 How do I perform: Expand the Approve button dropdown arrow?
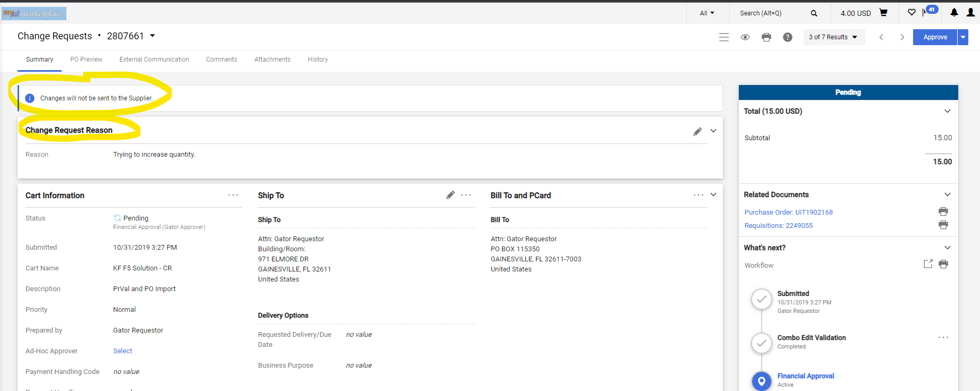[962, 37]
